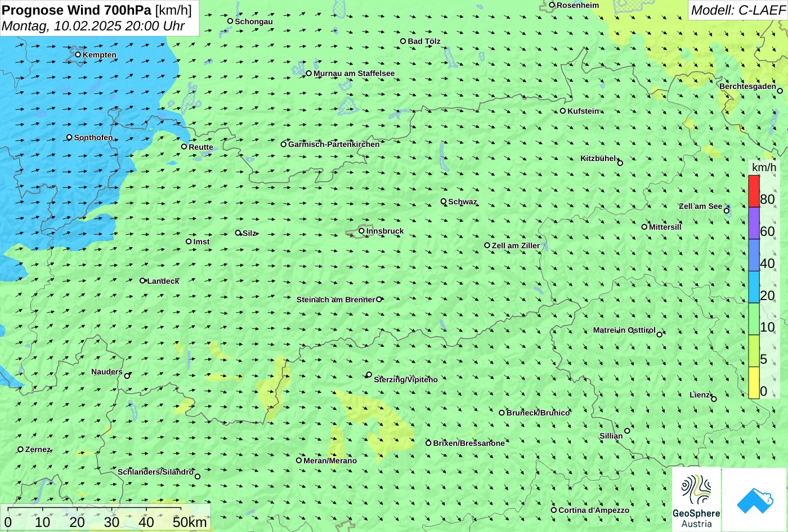The width and height of the screenshot is (788, 532).
Task: Click the red 80 km/h legend swatch
Action: click(x=754, y=191)
